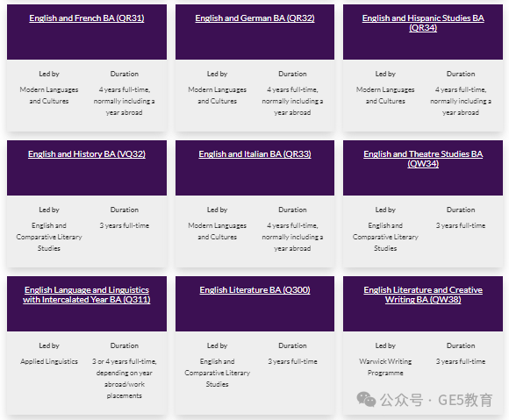The width and height of the screenshot is (509, 420).
Task: Select English Literature BA (Q300) link
Action: (254, 290)
